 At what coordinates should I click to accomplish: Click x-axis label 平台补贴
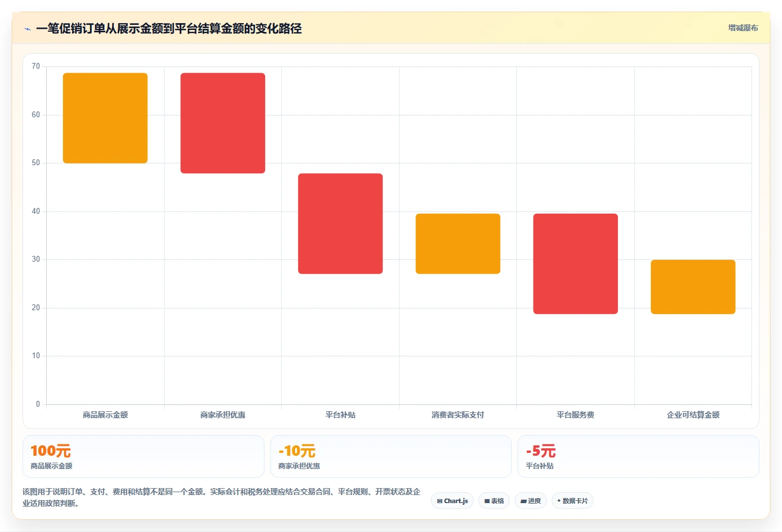pos(340,415)
